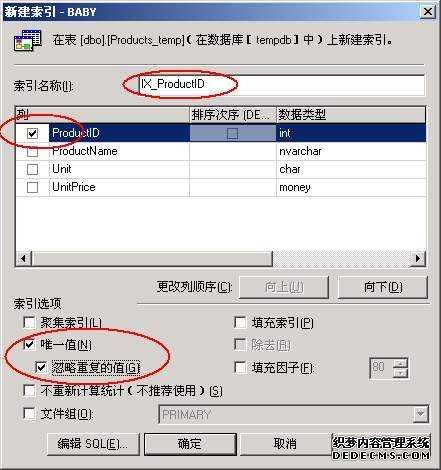
Task: Check the ProductName column checkbox
Action: pyautogui.click(x=32, y=152)
